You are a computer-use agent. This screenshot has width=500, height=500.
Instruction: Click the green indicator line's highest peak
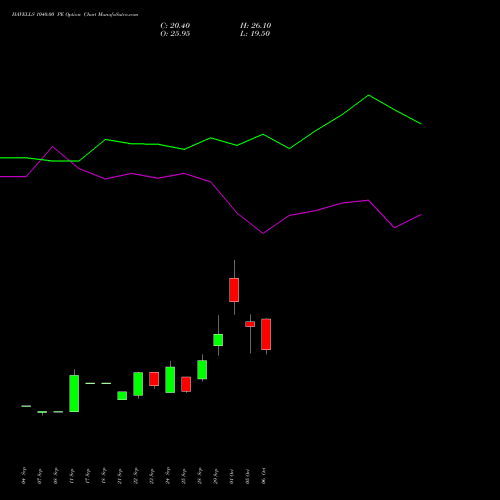pos(368,95)
